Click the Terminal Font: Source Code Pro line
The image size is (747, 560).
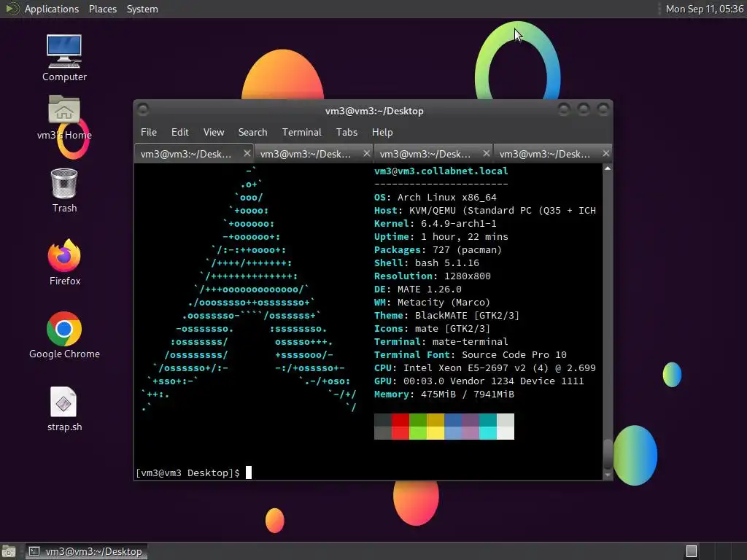(x=471, y=355)
